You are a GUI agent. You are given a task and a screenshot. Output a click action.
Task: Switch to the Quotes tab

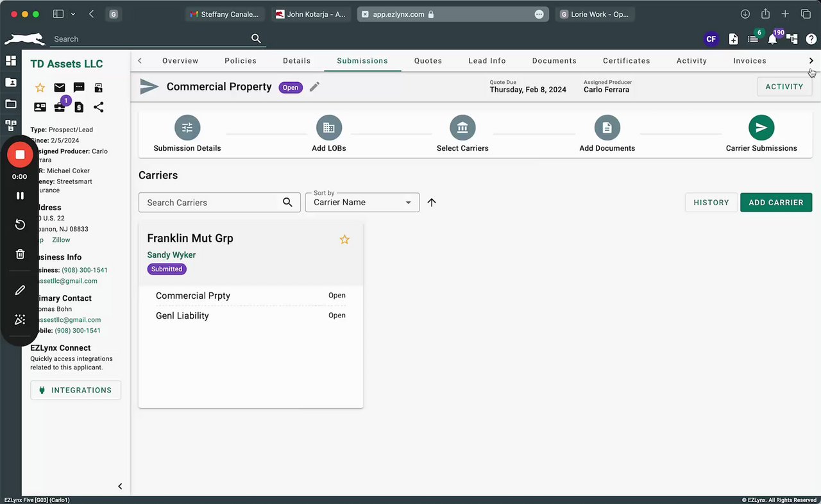[x=428, y=61]
